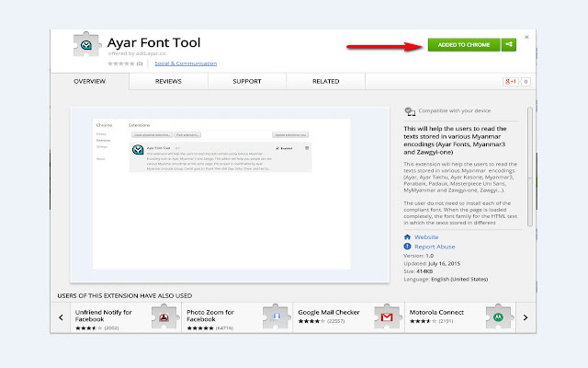This screenshot has width=588, height=368.
Task: Click the Ayar Font Tool title text
Action: tap(154, 43)
